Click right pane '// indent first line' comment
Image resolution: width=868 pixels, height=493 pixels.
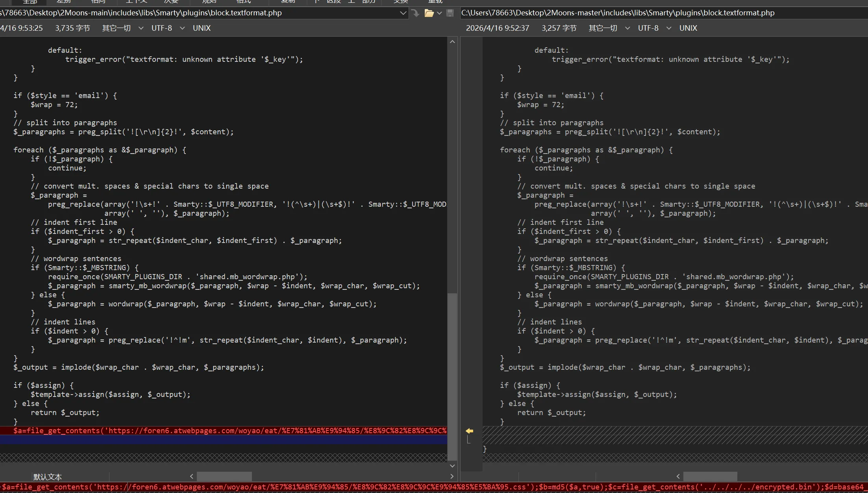(561, 222)
